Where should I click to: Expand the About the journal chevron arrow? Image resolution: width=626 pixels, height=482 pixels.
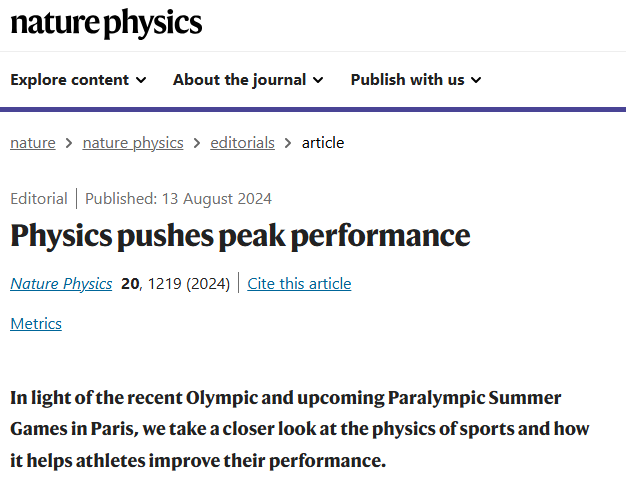(x=318, y=80)
